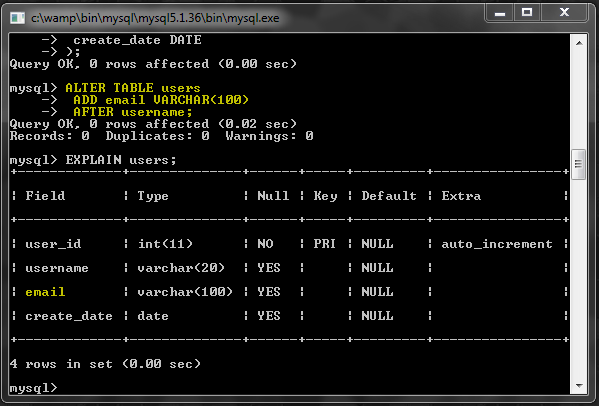Click the Type column header
The height and width of the screenshot is (406, 599).
click(x=153, y=196)
